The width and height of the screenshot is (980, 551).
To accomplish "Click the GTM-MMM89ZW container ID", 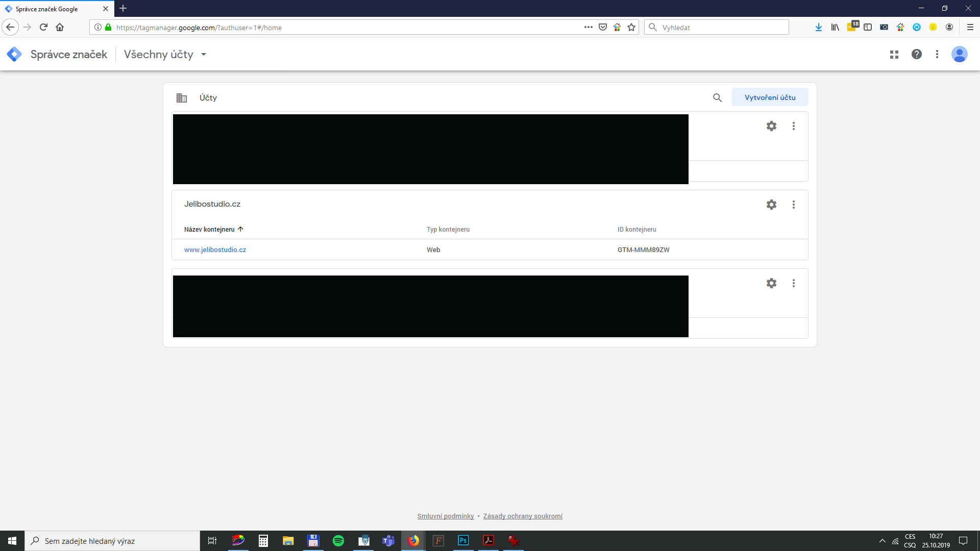I will pos(643,249).
